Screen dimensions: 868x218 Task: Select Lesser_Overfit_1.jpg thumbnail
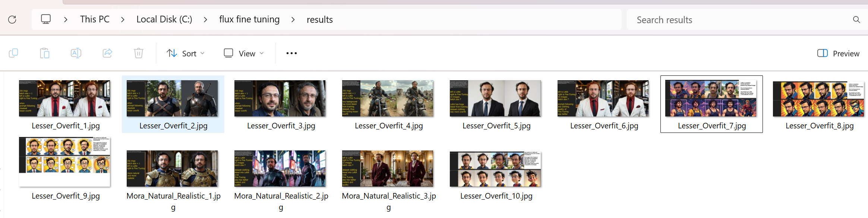64,99
